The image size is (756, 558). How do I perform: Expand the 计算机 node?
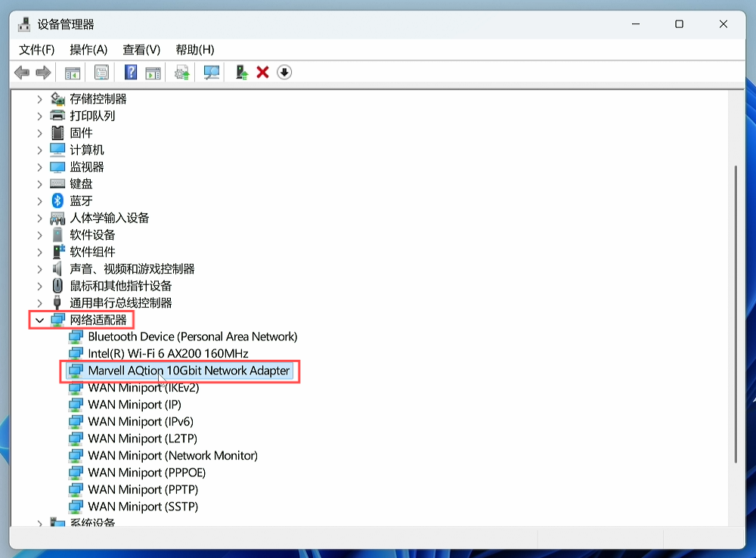pos(39,150)
